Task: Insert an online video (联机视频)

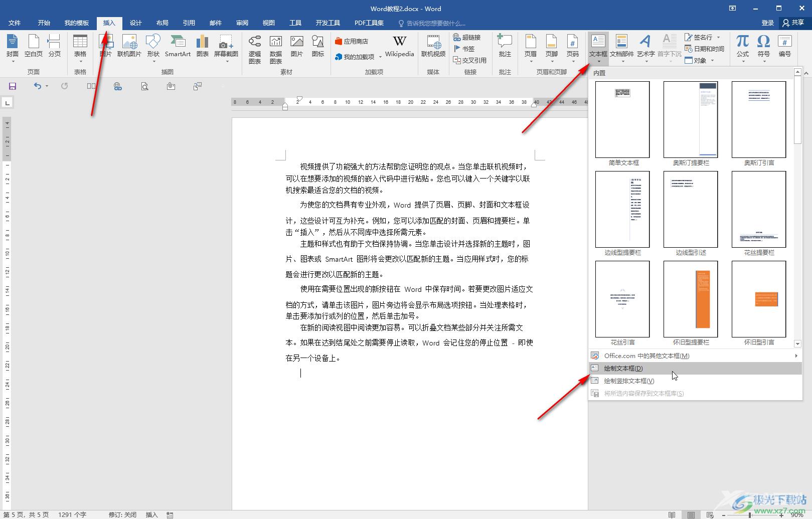Action: click(x=433, y=46)
